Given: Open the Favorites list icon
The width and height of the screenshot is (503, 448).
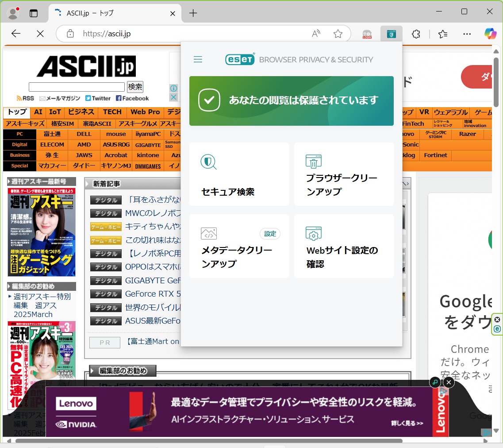Looking at the screenshot, I should pyautogui.click(x=442, y=34).
